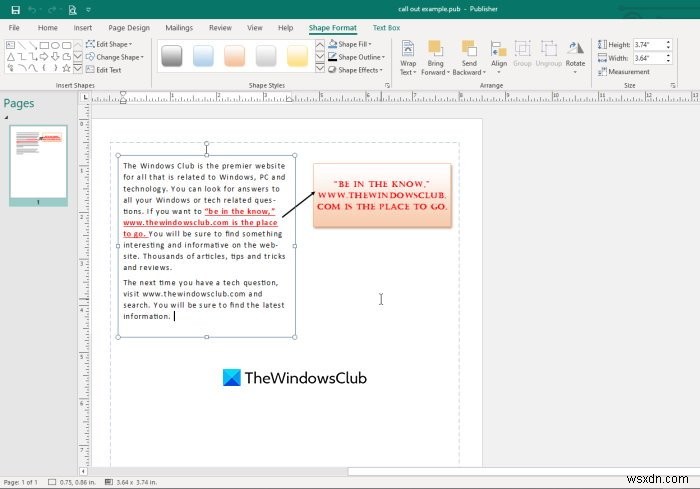Open Rotate options
Viewport: 700px width, 489px height.
click(575, 58)
